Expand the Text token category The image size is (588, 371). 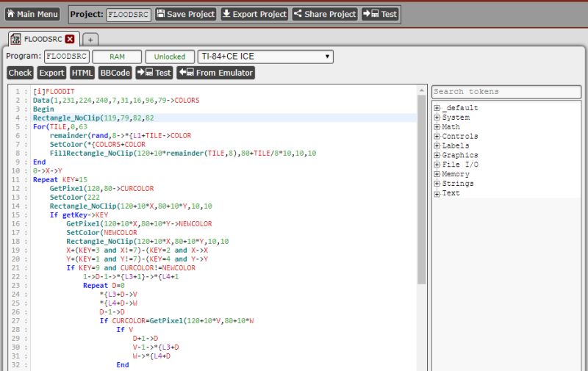tap(437, 193)
